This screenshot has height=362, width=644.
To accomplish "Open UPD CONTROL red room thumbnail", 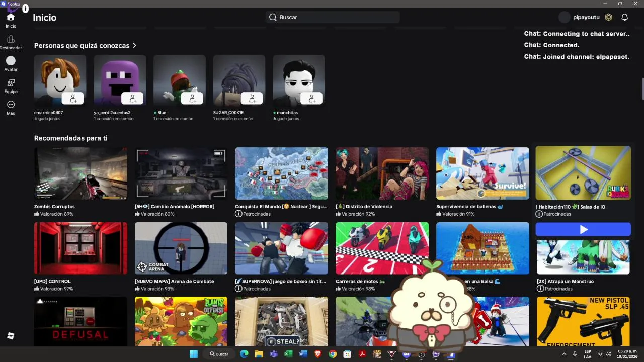I will coord(80,248).
